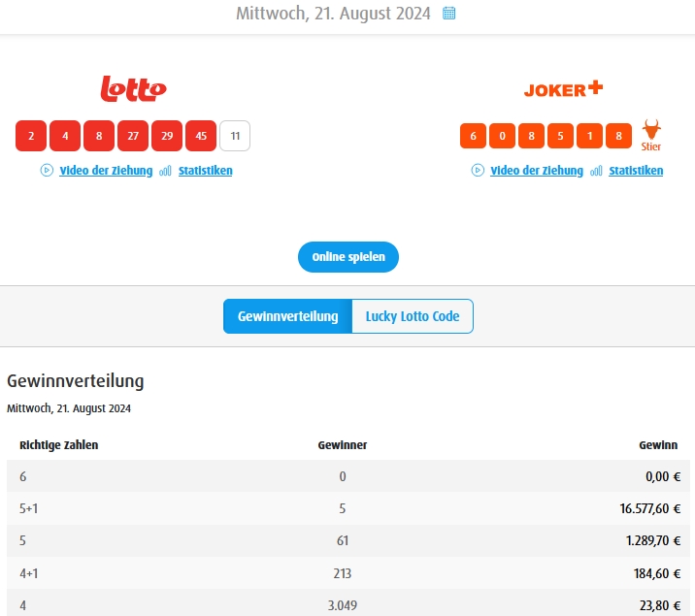Click Lotto ball number 29
Screen dimensions: 695x616
point(167,136)
